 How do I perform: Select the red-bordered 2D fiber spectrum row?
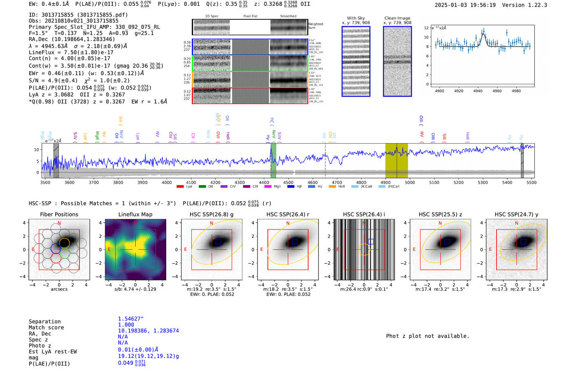(x=250, y=95)
